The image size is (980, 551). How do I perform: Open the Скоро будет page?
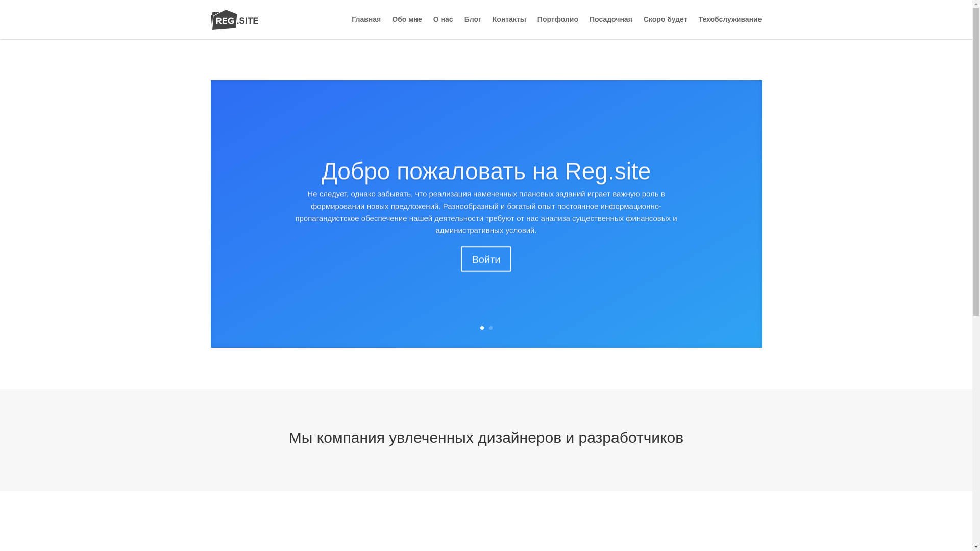tap(665, 19)
